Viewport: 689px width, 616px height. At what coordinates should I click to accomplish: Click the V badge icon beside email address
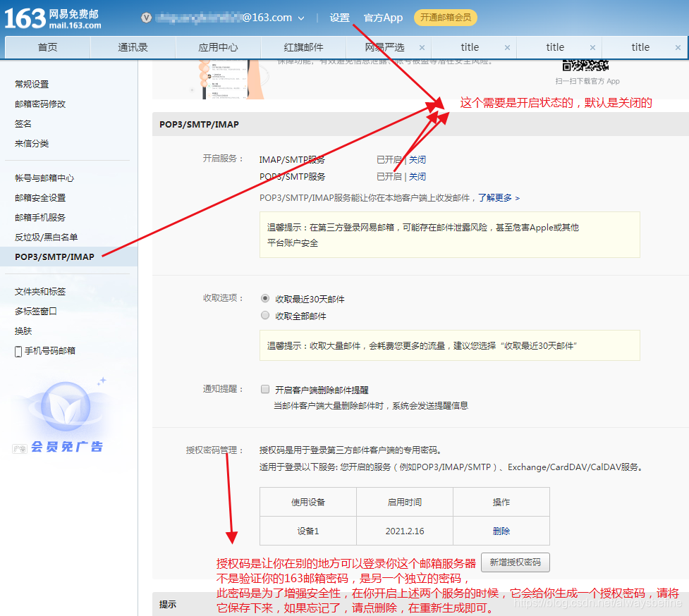pyautogui.click(x=146, y=18)
